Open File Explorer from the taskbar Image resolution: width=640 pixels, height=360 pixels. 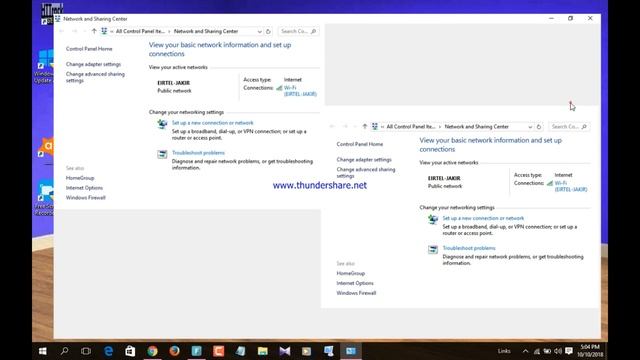click(x=262, y=351)
